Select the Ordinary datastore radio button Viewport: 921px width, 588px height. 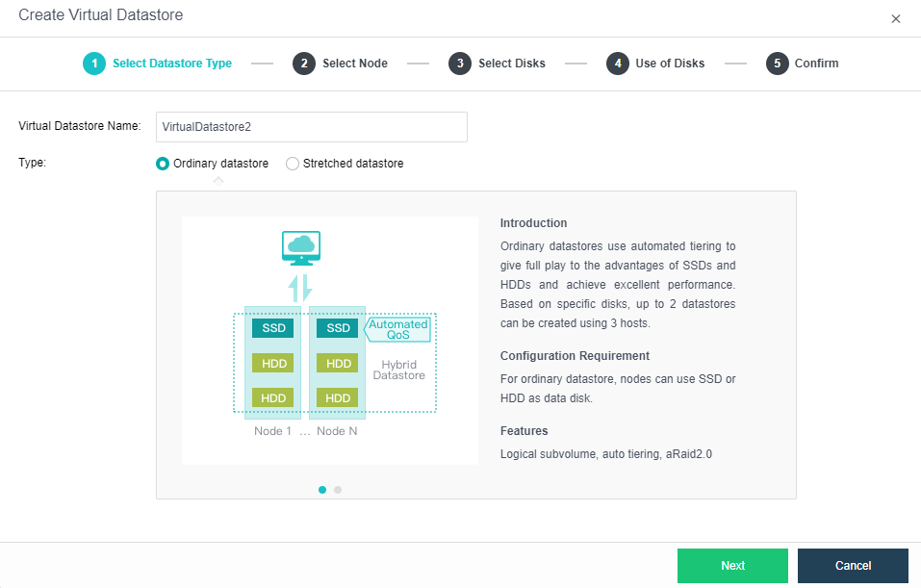pyautogui.click(x=163, y=164)
